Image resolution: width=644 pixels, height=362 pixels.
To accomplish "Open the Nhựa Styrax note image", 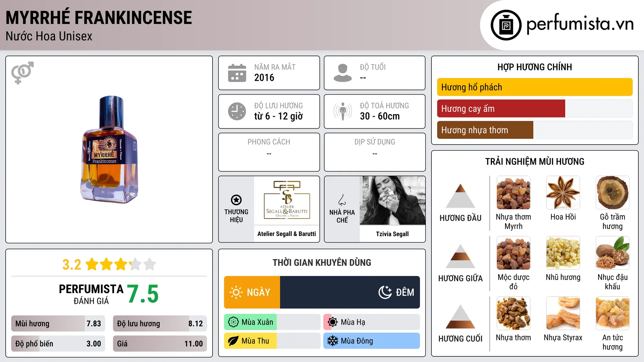I will (563, 313).
